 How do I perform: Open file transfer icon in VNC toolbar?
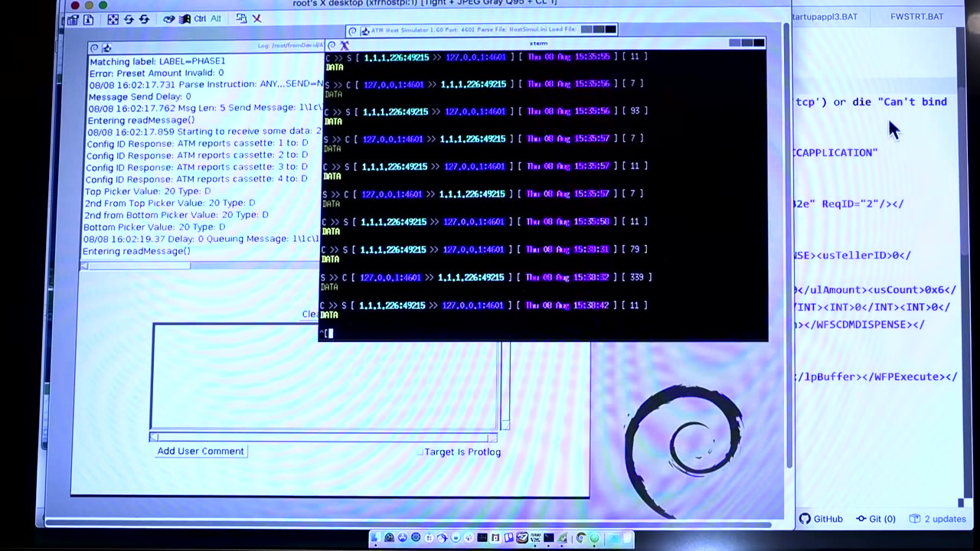(241, 18)
